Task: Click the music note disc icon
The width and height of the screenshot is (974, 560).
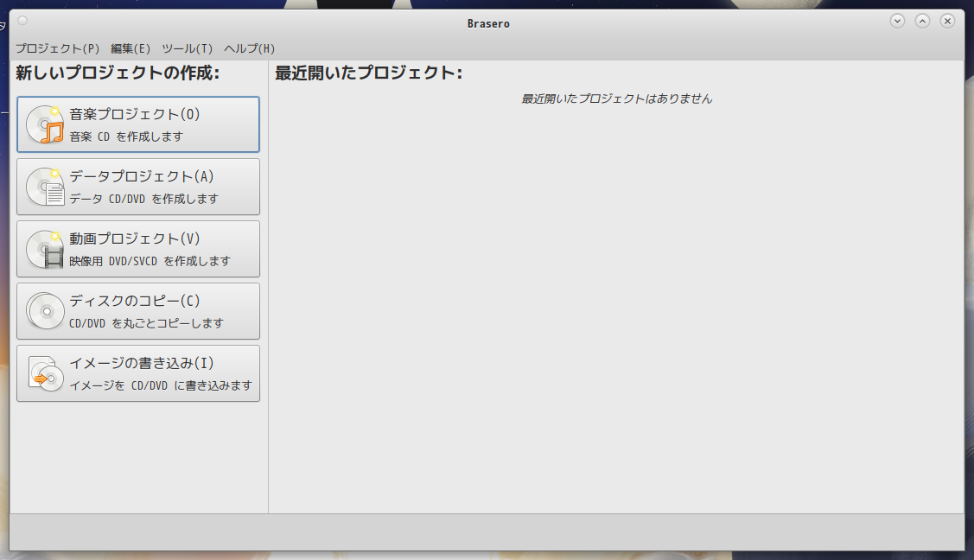Action: 45,124
